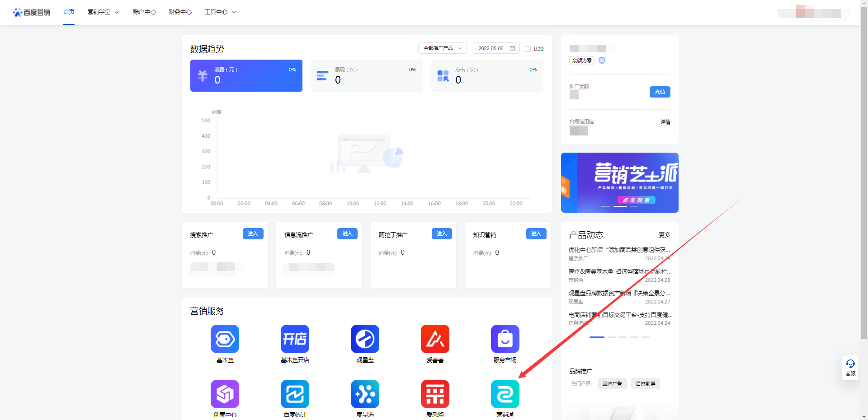Screen dimensions: 868x420
Task: Open news item 电商店铺营销目标交易平台-支持百度健...
Action: pyautogui.click(x=620, y=315)
